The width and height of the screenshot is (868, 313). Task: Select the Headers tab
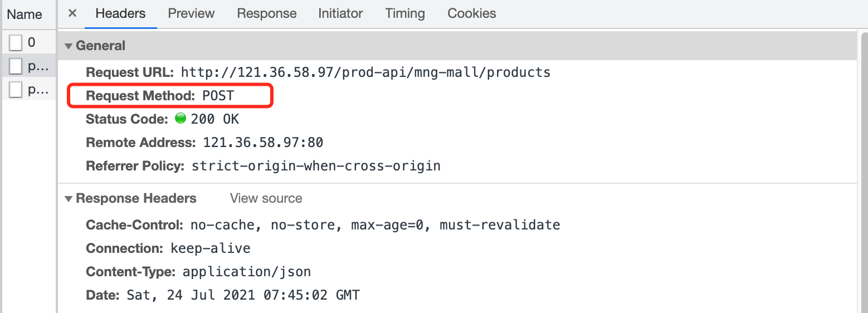[x=121, y=13]
